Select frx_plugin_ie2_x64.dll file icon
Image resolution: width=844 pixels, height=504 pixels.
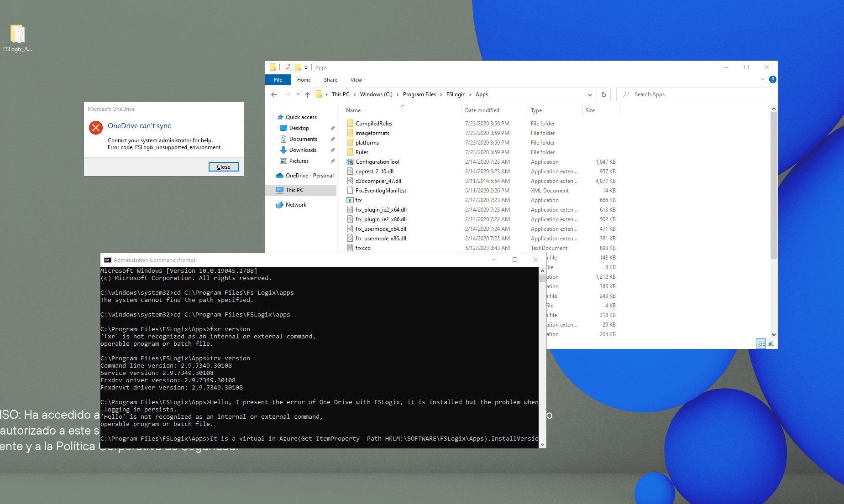pos(350,210)
